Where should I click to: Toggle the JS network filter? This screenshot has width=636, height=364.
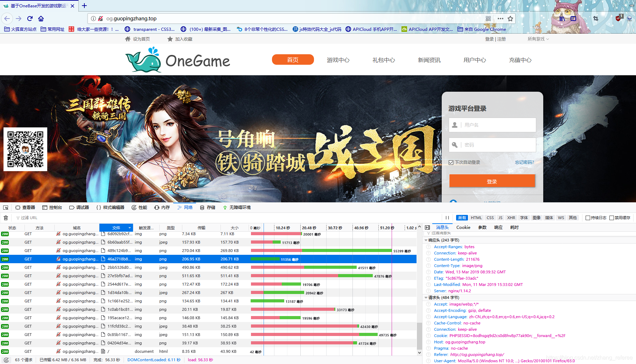501,218
